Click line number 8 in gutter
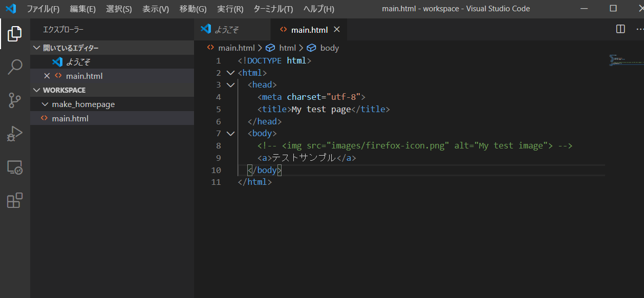 pyautogui.click(x=219, y=146)
